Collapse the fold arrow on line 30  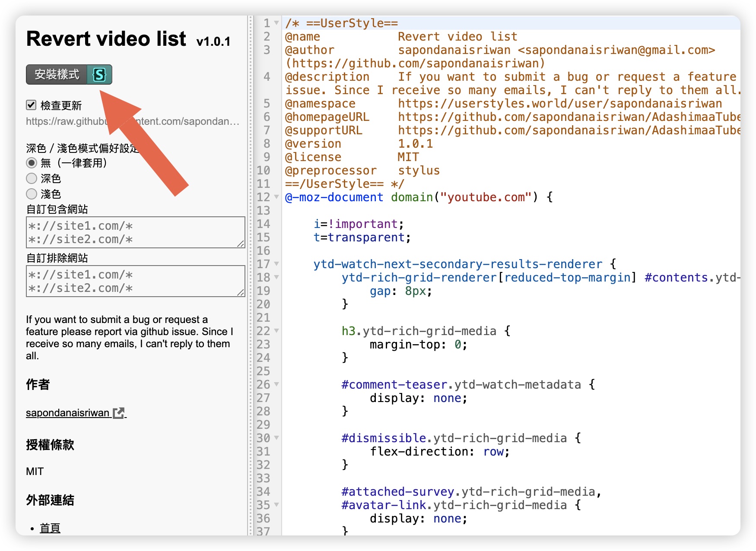pos(276,437)
